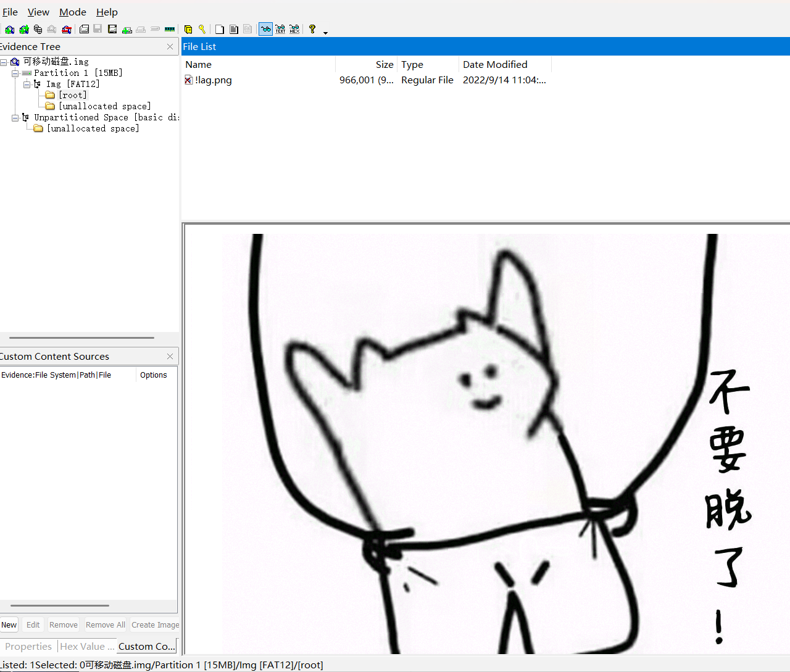Click the Create Disk Image toolbar icon
The image size is (790, 672).
click(x=84, y=30)
